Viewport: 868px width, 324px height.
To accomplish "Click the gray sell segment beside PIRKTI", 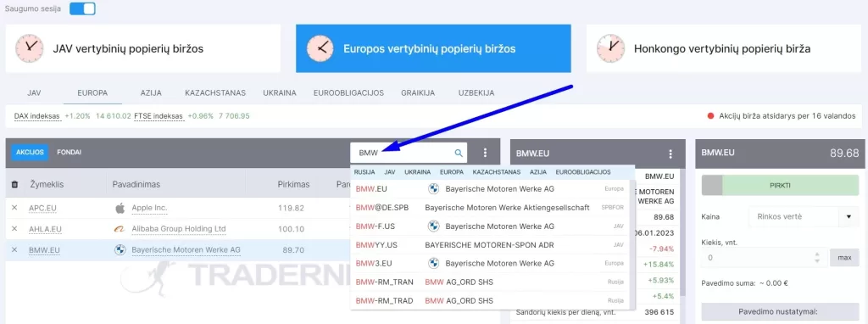I will 712,186.
